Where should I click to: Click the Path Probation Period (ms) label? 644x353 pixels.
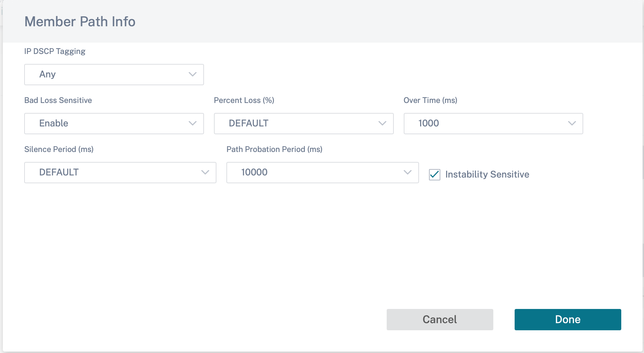[274, 150]
